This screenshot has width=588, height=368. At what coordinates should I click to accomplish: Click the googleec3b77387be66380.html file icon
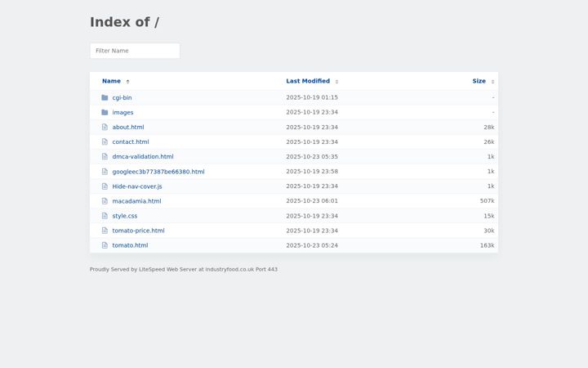(105, 172)
